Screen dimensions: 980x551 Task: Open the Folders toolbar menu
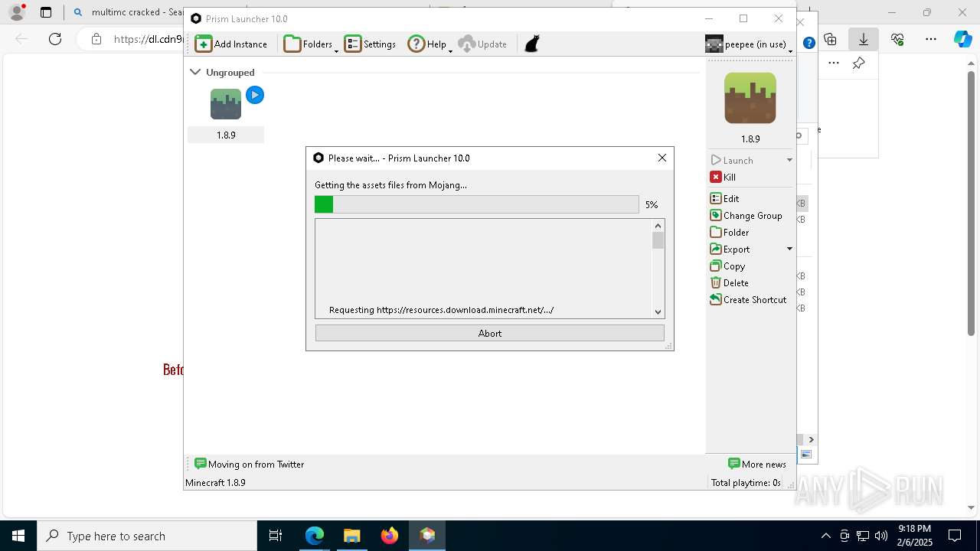311,44
